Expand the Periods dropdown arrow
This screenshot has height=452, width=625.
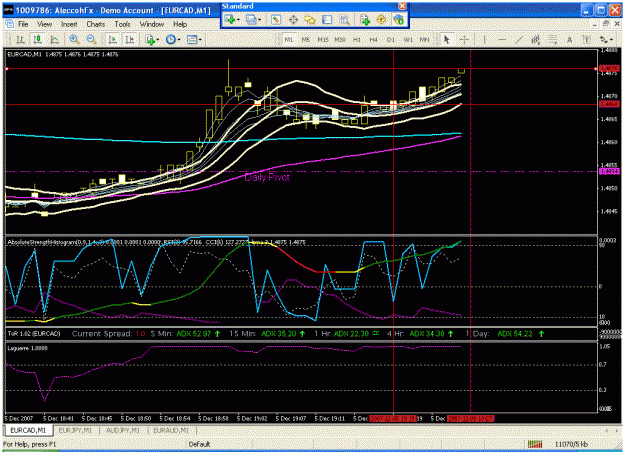click(x=179, y=39)
